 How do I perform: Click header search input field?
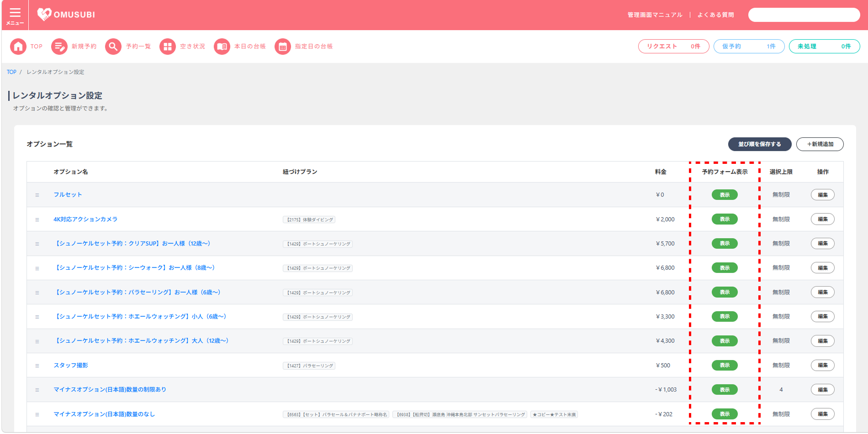pyautogui.click(x=804, y=15)
